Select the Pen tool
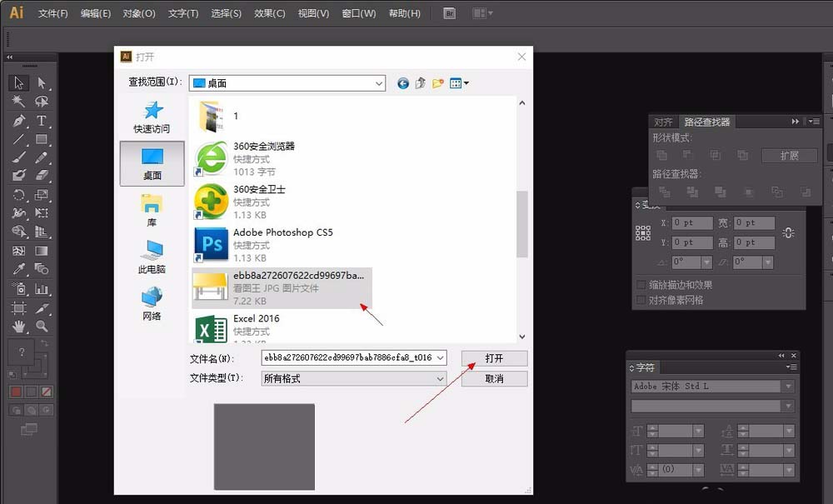 point(18,121)
